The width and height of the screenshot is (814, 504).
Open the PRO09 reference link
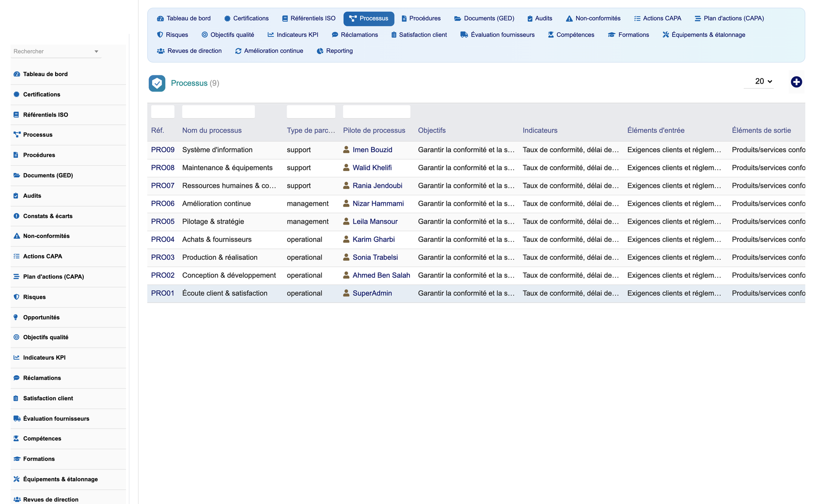pos(163,150)
